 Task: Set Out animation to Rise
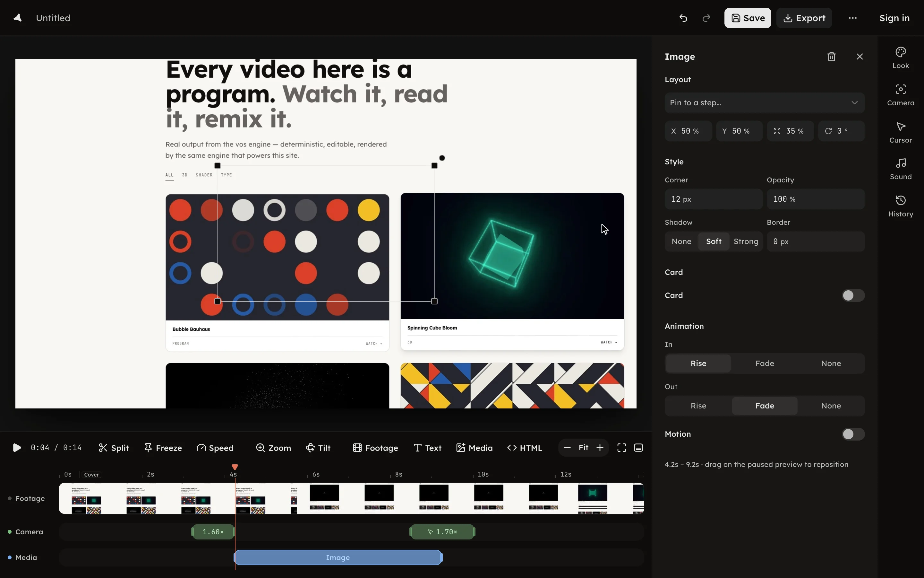click(698, 406)
